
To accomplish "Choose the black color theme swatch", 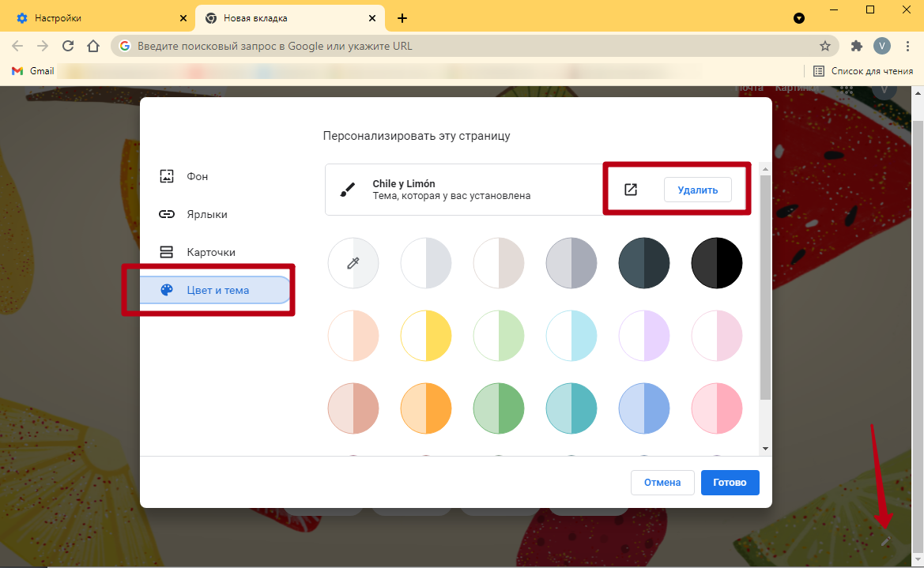I will pyautogui.click(x=717, y=262).
